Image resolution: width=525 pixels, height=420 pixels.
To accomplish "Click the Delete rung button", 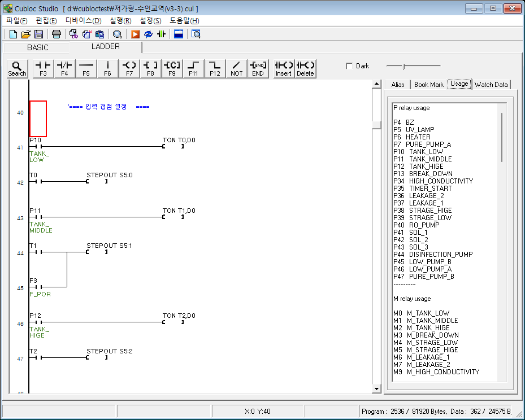I will (305, 68).
